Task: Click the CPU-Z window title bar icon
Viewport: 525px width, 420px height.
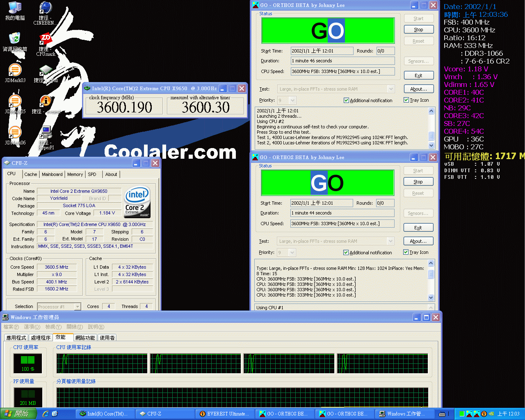Action: tap(7, 163)
